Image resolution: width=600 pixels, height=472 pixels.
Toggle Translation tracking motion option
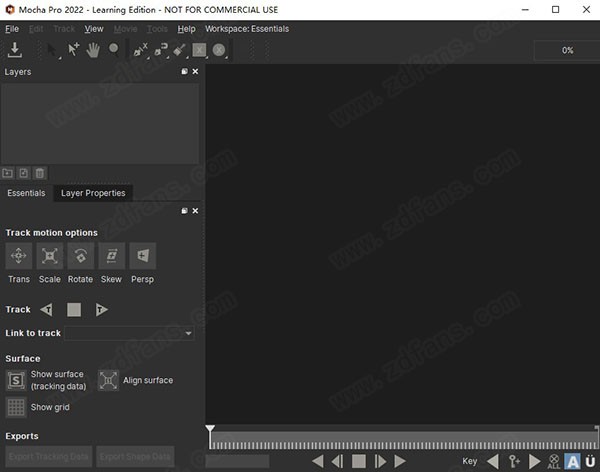tap(19, 256)
